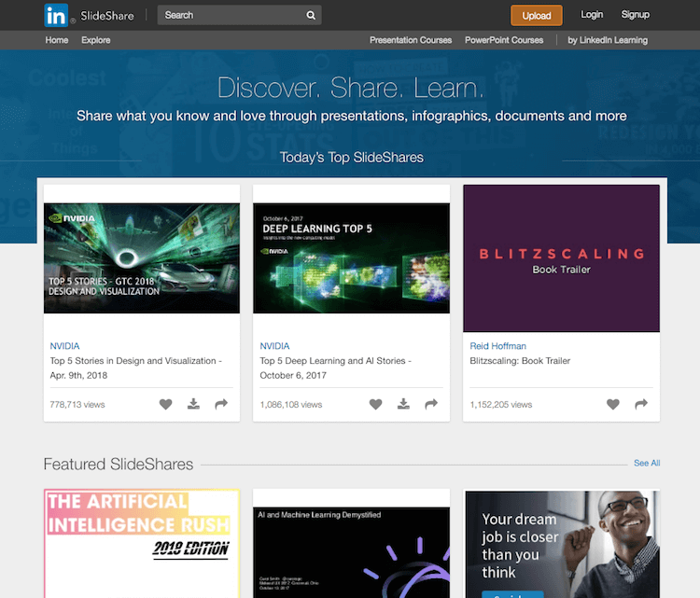Open title Top 5 Deep Learning and AI Stories
This screenshot has height=598, width=700.
pos(335,368)
